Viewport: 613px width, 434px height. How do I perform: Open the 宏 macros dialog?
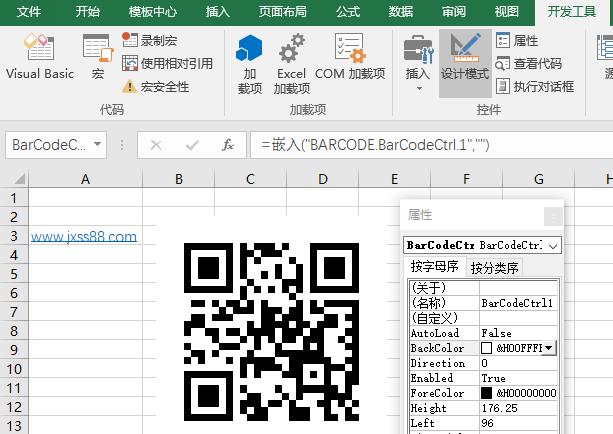(98, 57)
